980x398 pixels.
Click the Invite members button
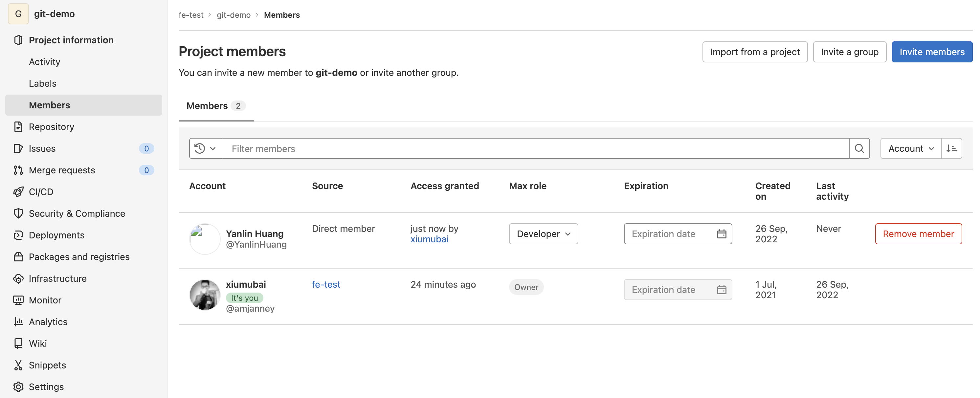[931, 52]
